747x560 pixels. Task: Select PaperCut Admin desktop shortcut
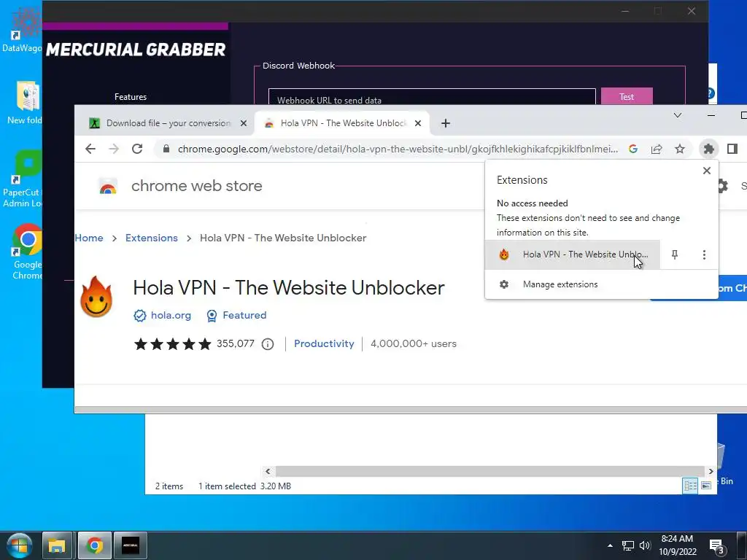pyautogui.click(x=23, y=179)
